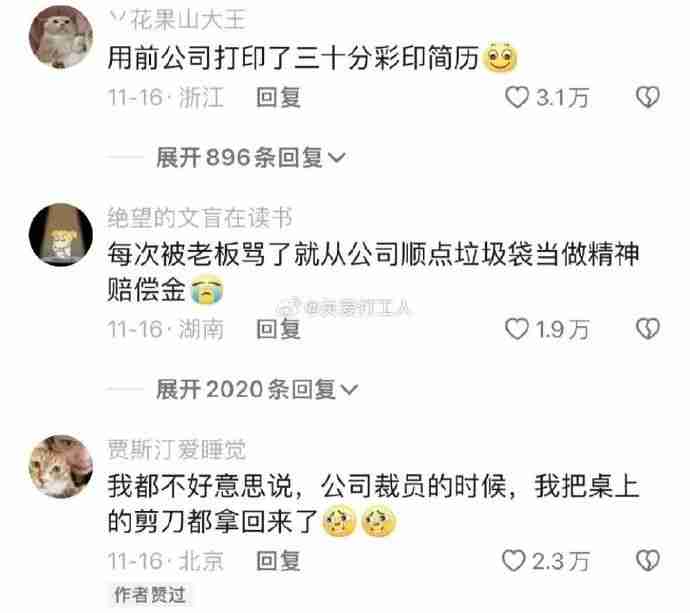The image size is (690, 613).
Task: Open 花果山大王 profile avatar
Action: pos(61,37)
